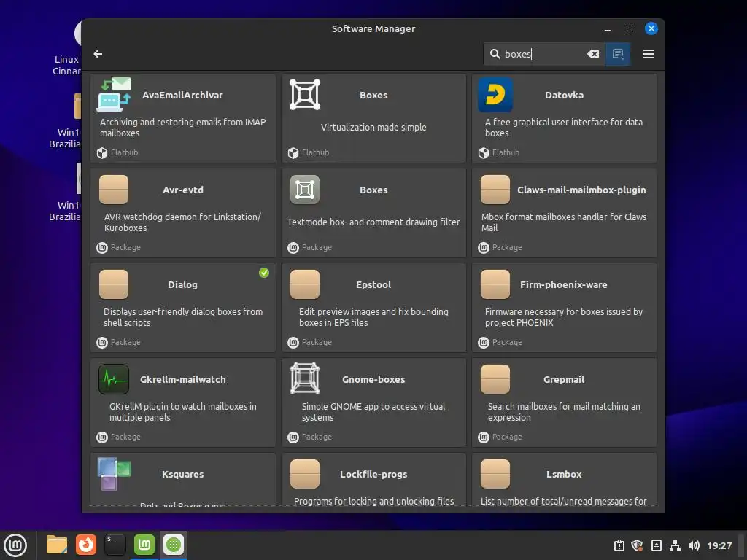Click the Avr-evtd package icon
Image resolution: width=747 pixels, height=560 pixels.
(114, 190)
